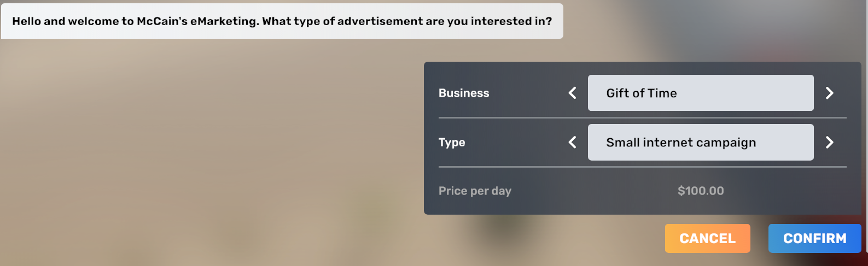This screenshot has width=868, height=266.
Task: Click the $100.00 price value
Action: coord(701,191)
